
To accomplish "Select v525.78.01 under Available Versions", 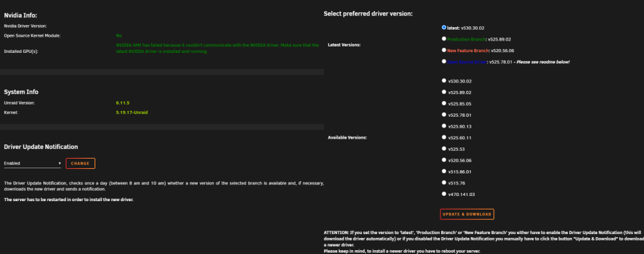I will tap(444, 115).
